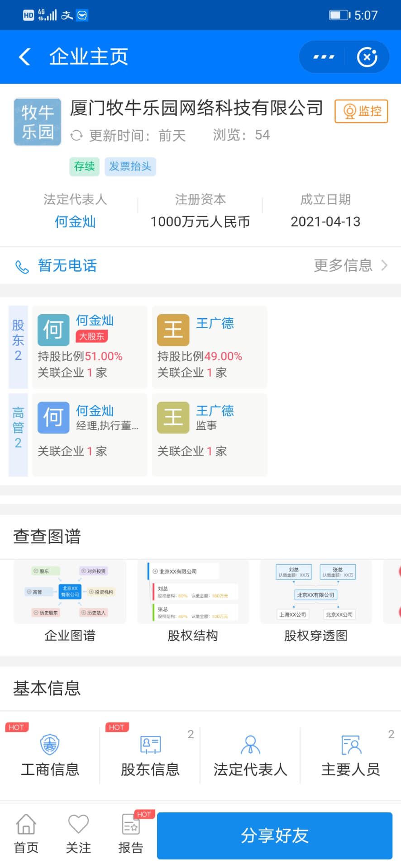Screen dimensions: 401x868
Task: Tap the 关注 heart to follow company
Action: pos(78,824)
